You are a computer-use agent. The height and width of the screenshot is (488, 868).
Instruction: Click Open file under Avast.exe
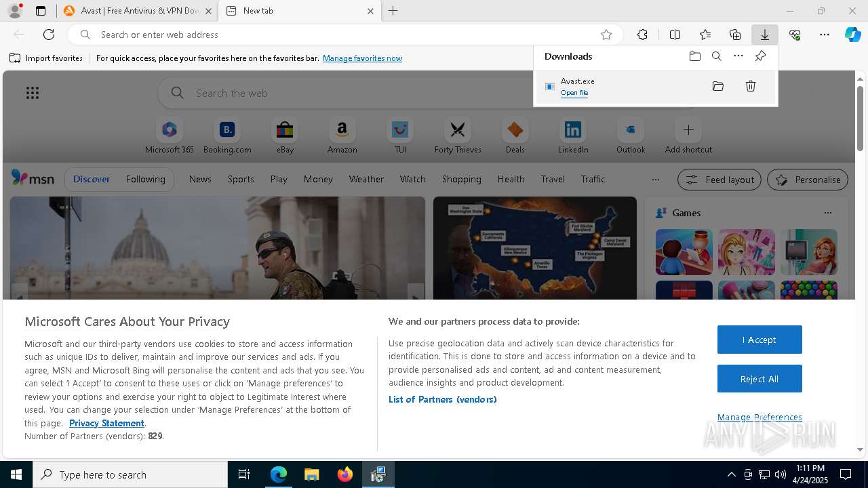(x=574, y=93)
